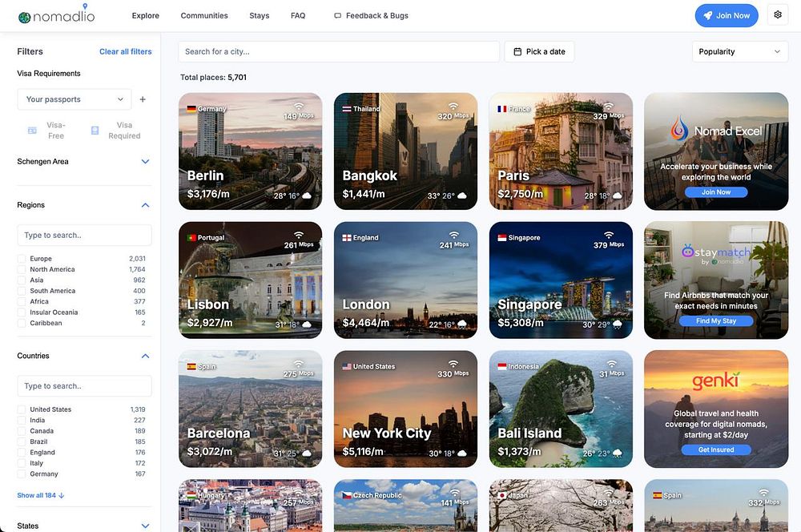This screenshot has height=532, width=801.
Task: Open the Explore menu
Action: [x=146, y=16]
